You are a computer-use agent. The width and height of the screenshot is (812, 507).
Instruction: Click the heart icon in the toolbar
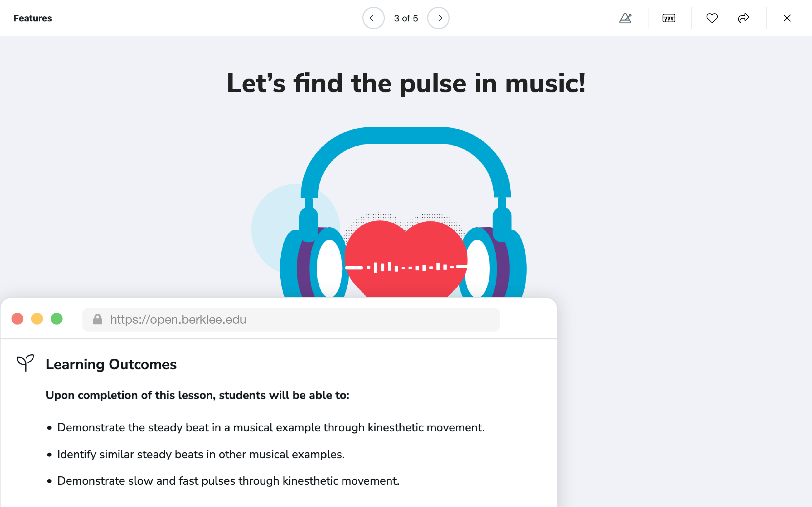click(x=712, y=18)
